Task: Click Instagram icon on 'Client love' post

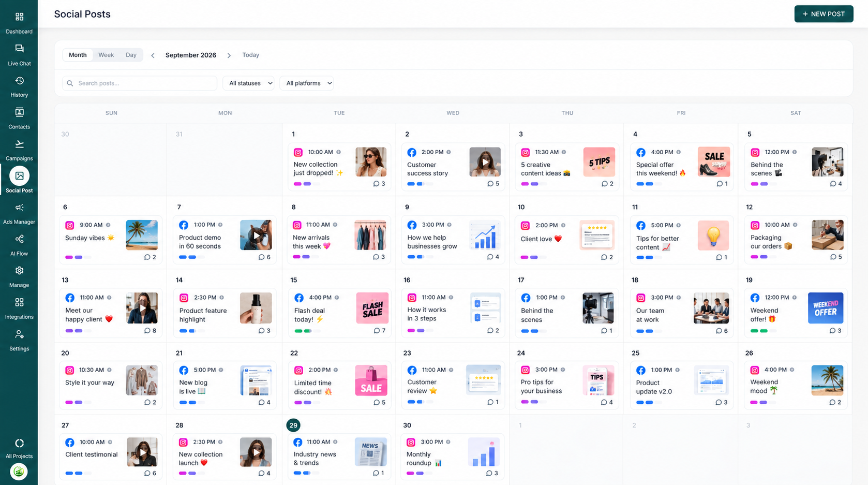Action: tap(525, 226)
